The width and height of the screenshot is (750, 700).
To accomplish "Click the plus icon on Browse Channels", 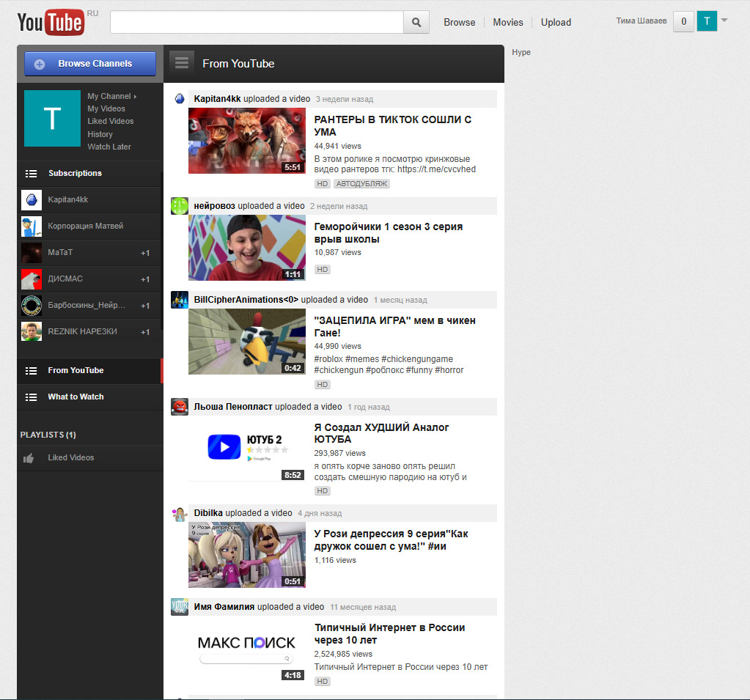I will click(x=40, y=64).
